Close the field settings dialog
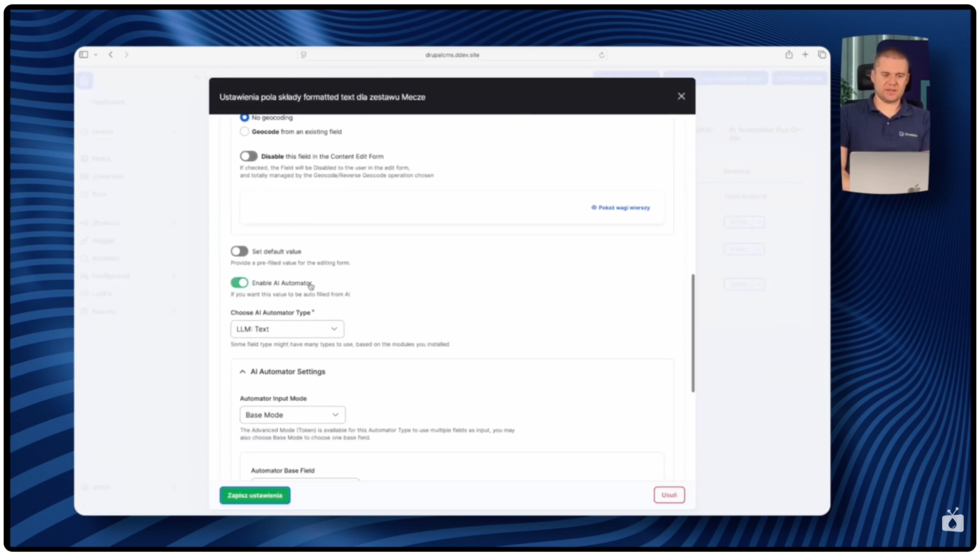Viewport: 980px width, 555px height. (x=681, y=96)
